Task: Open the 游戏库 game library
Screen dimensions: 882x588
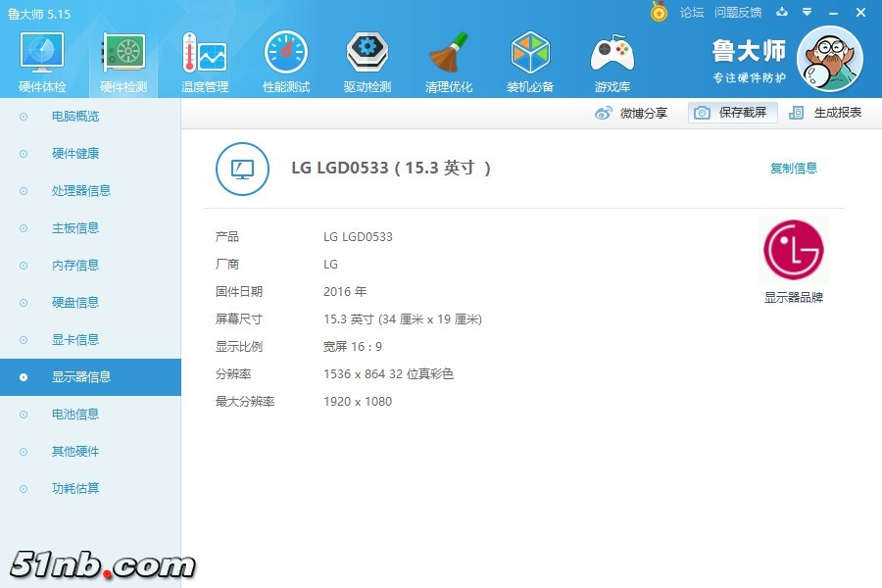Action: [612, 59]
